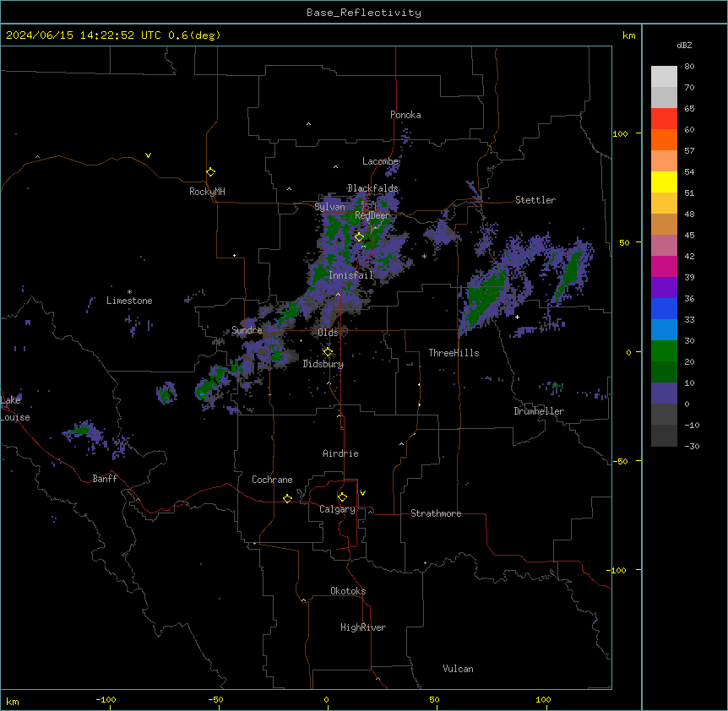Click the Limestone label
This screenshot has height=711, width=728.
129,301
